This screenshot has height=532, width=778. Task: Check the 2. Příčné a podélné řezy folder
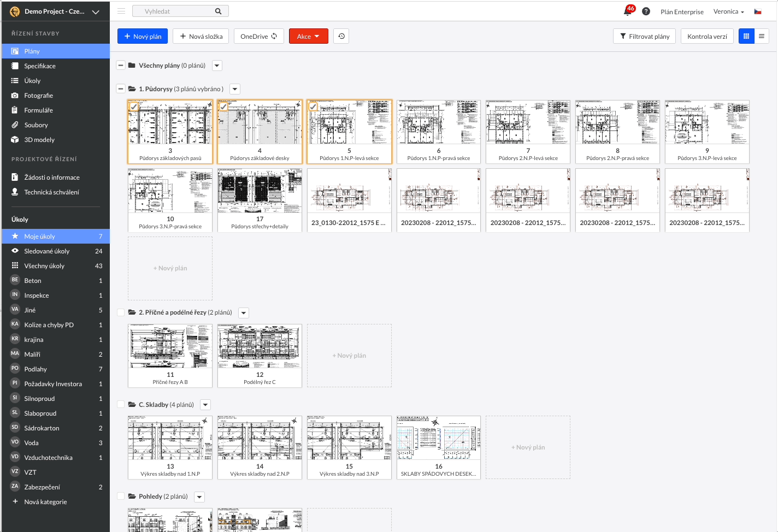point(121,312)
